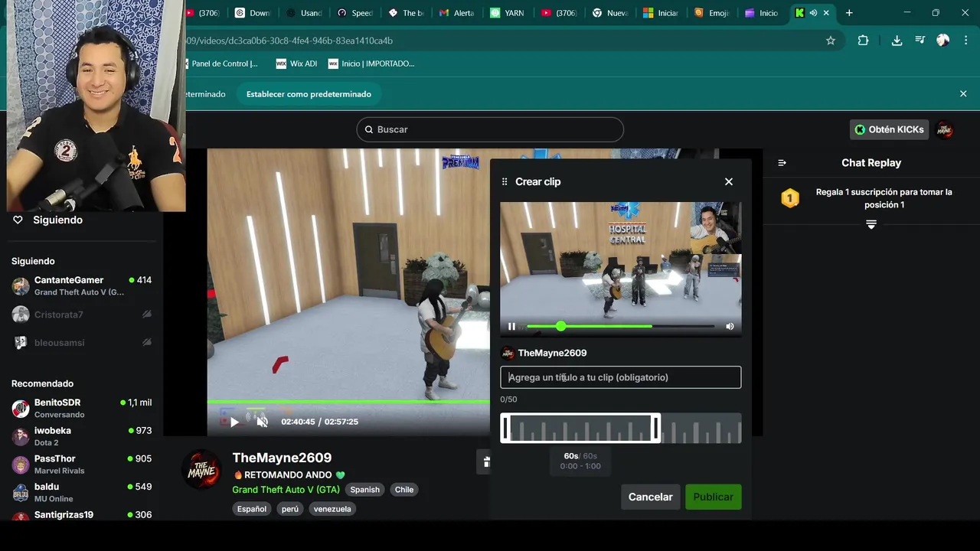Open bleousamsi offline channel

coord(81,343)
